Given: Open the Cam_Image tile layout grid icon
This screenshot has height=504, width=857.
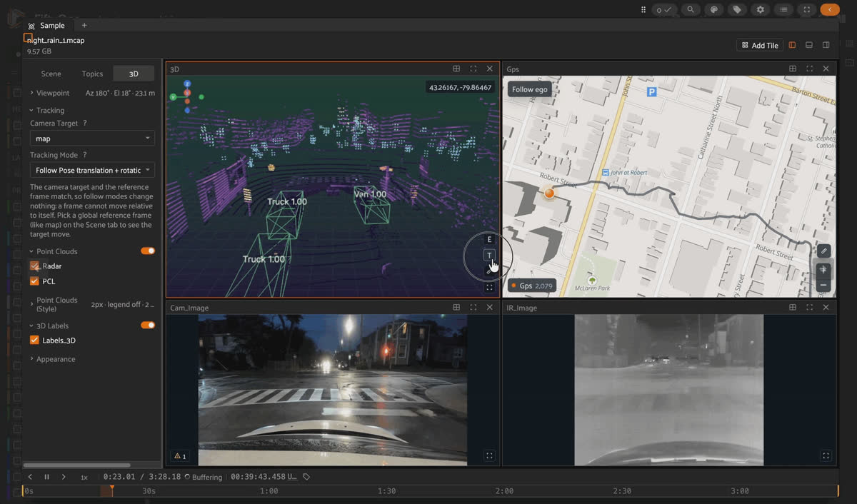Looking at the screenshot, I should tap(456, 307).
